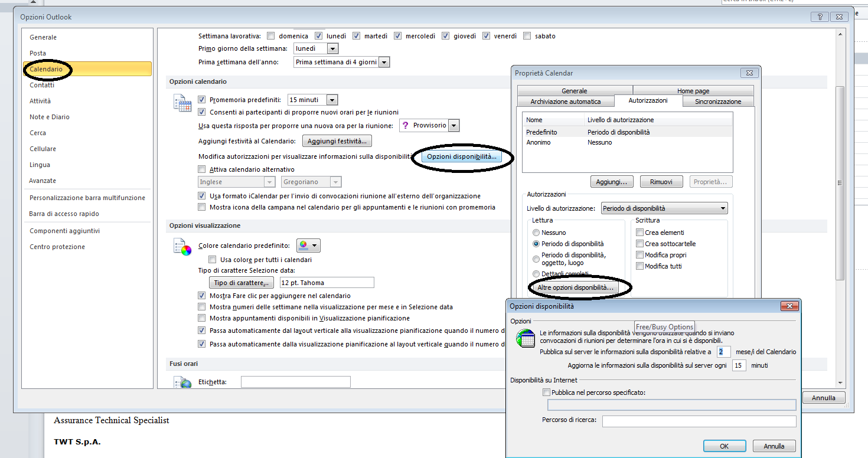Click the globe calendar icon in Opzioni disponibilità dialog
Screen dimensions: 868x458
point(525,338)
